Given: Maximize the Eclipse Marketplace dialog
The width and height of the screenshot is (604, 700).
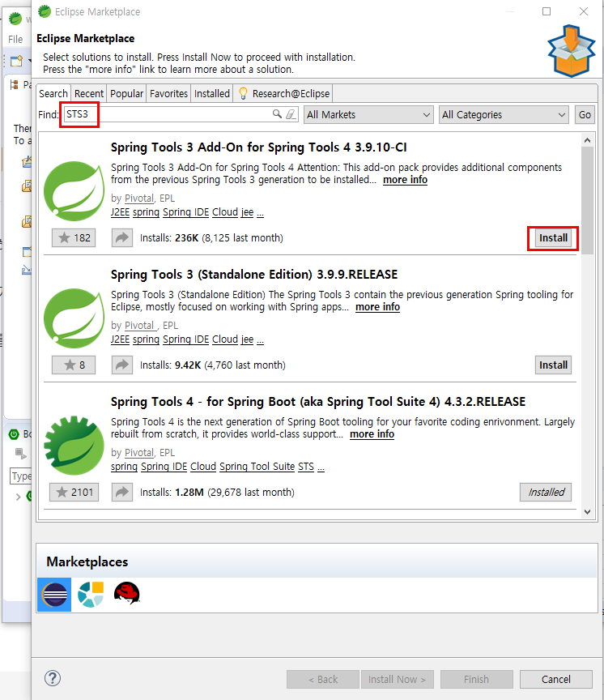Looking at the screenshot, I should [x=547, y=11].
